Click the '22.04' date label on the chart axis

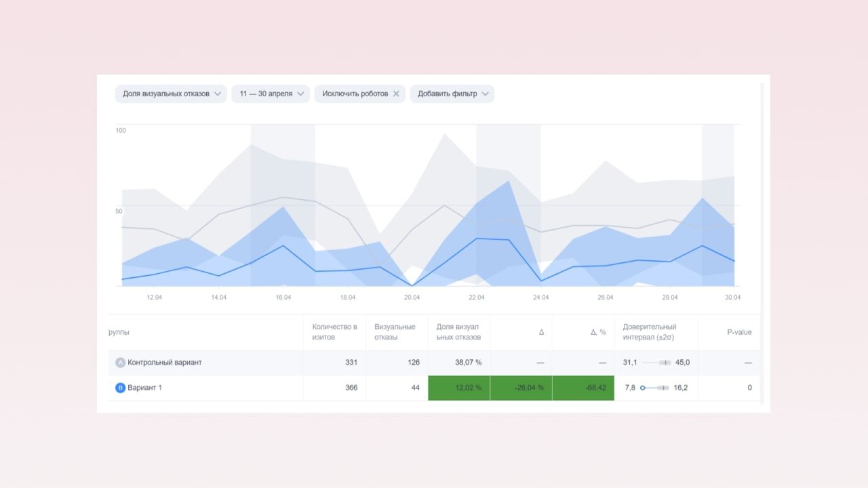[x=476, y=298]
